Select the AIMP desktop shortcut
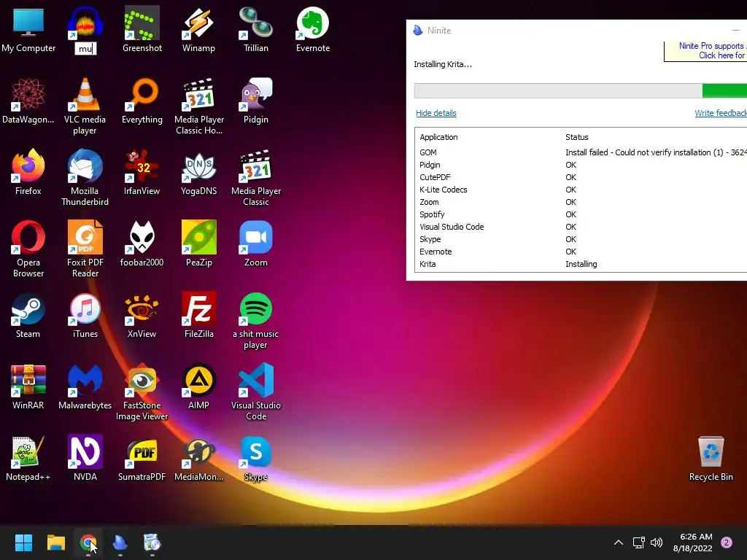This screenshot has height=560, width=747. [x=198, y=386]
